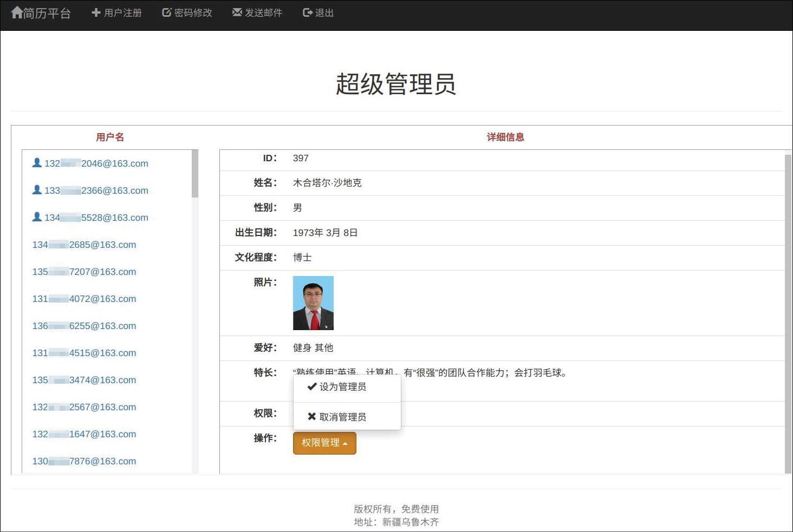Open user with email ending 2685@163.com
This screenshot has width=793, height=532.
coord(84,245)
